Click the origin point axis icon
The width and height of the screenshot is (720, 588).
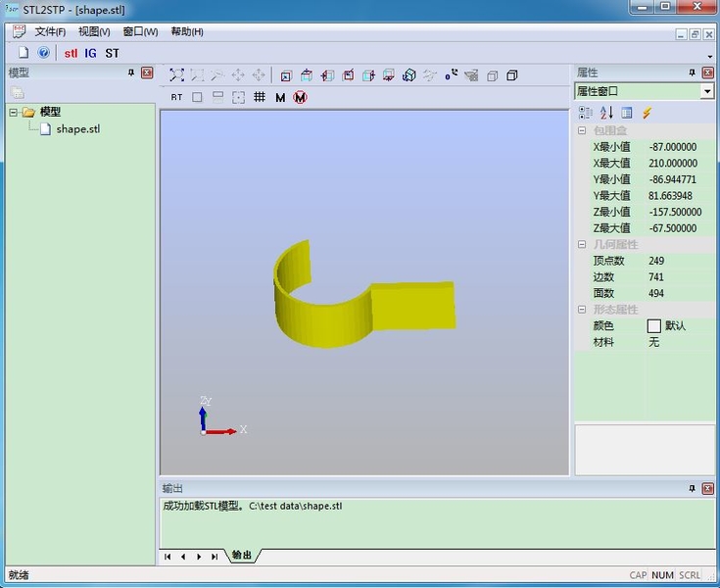tap(451, 74)
